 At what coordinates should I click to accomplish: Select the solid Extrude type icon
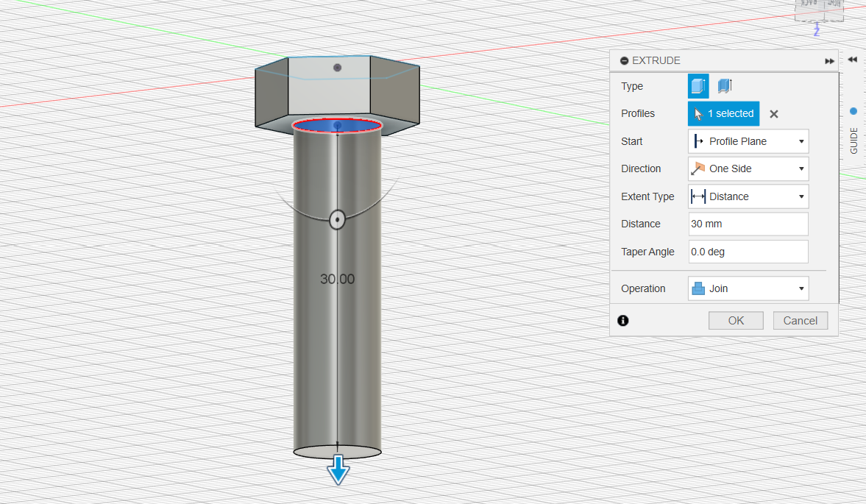(698, 86)
